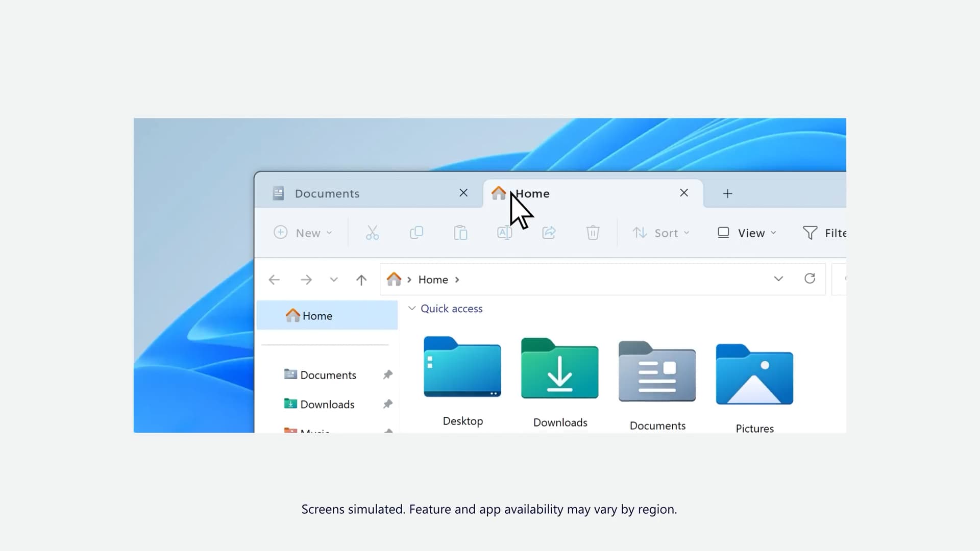Image resolution: width=980 pixels, height=551 pixels.
Task: Open the New item dropdown
Action: tap(303, 233)
